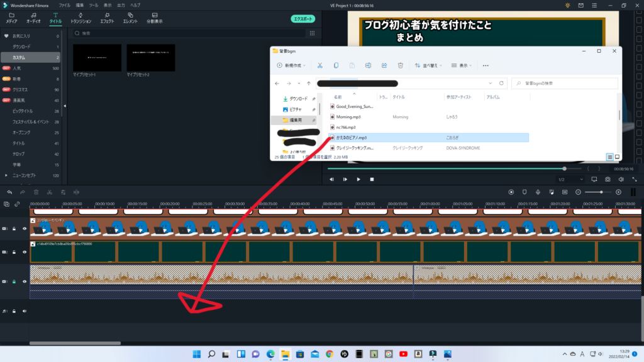Collapse the title category side panel
This screenshot has width=644, height=362.
[65, 106]
